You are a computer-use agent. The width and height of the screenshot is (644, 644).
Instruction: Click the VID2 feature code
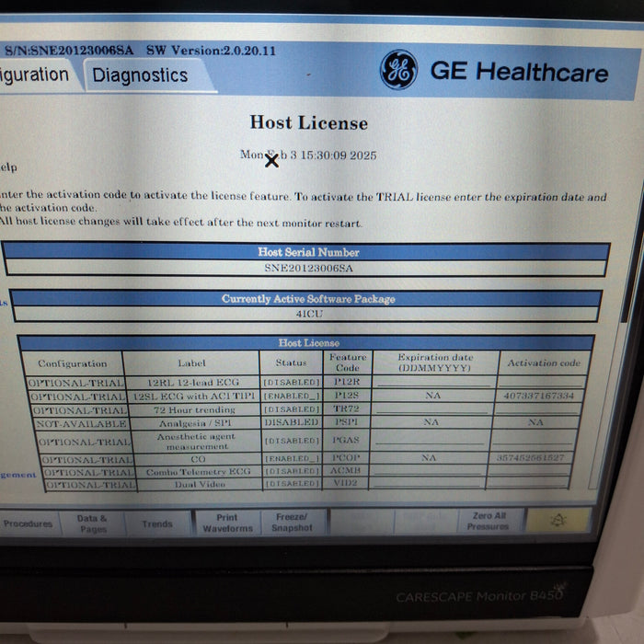click(x=345, y=483)
